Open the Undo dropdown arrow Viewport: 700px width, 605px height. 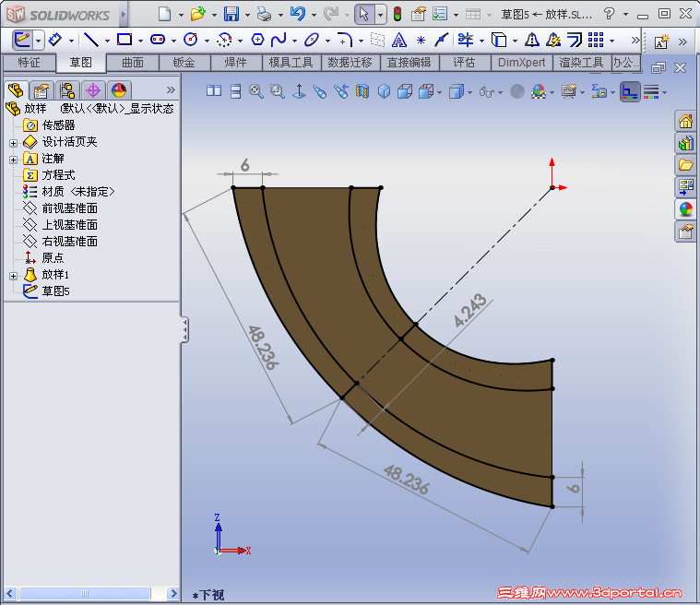click(x=314, y=15)
